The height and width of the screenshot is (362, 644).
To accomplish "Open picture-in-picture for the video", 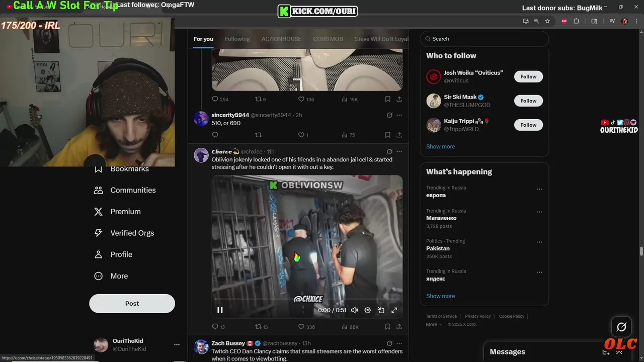I will click(x=381, y=310).
